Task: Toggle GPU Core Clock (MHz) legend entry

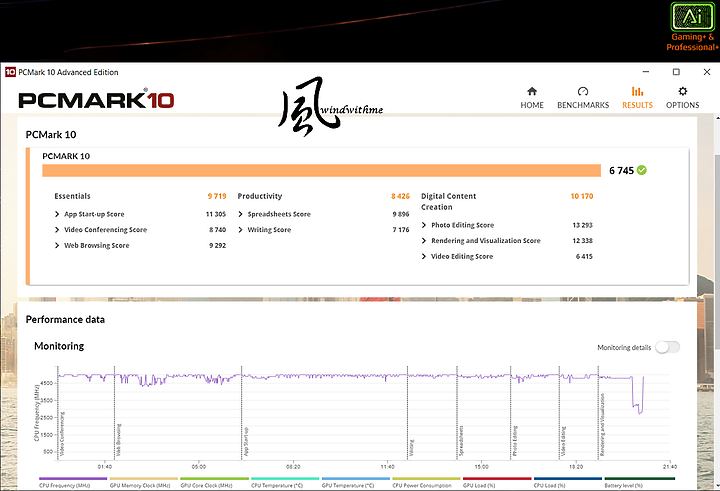Action: [x=214, y=482]
